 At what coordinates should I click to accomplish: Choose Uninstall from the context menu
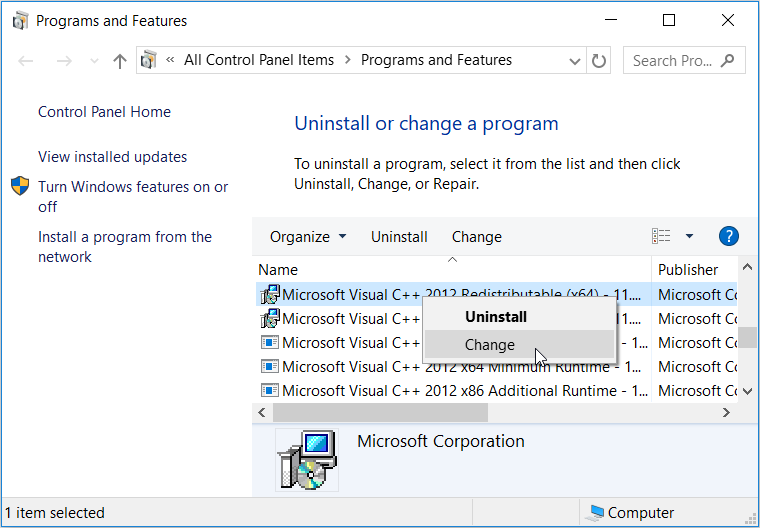[496, 317]
